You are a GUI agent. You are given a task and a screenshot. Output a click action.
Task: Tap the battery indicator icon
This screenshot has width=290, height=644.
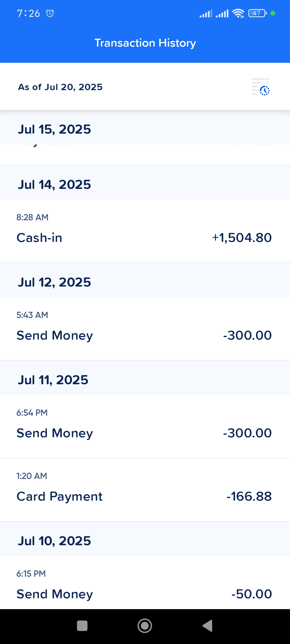click(257, 13)
